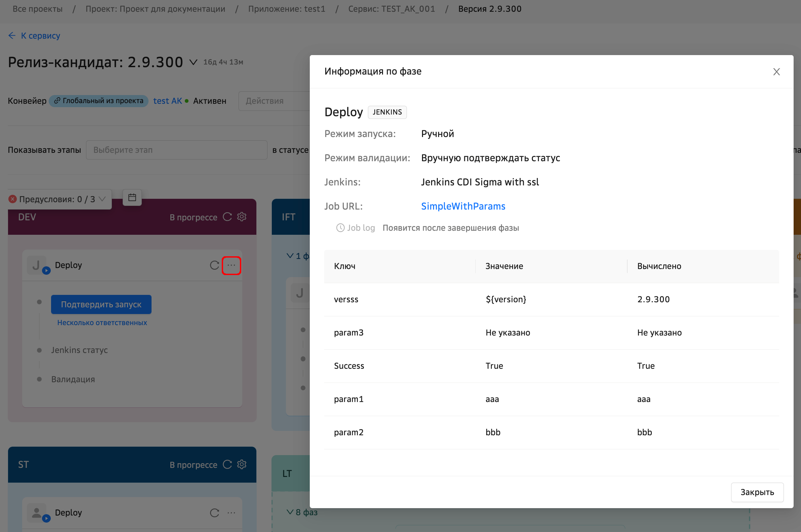Close phase info dialog with X
The image size is (801, 532).
(x=776, y=72)
